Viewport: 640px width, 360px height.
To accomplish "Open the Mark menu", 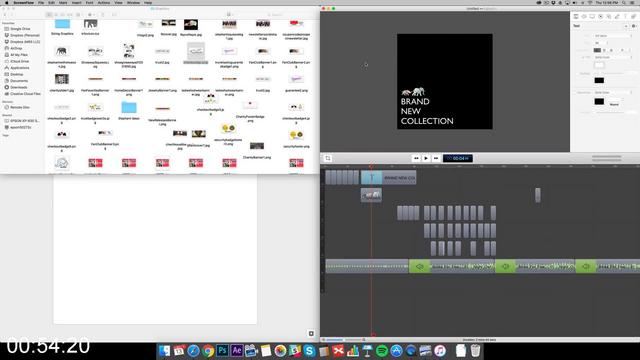I will (63, 2).
